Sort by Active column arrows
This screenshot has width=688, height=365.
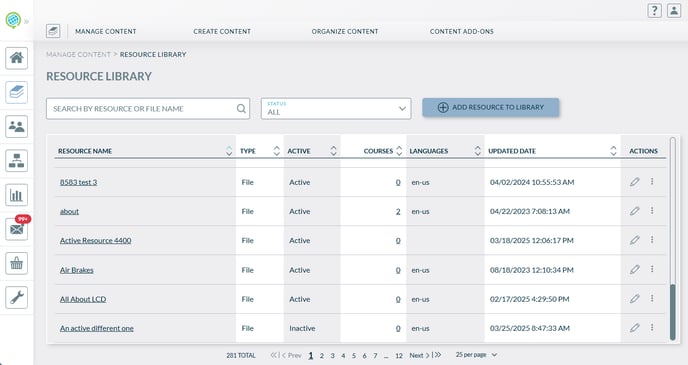333,151
